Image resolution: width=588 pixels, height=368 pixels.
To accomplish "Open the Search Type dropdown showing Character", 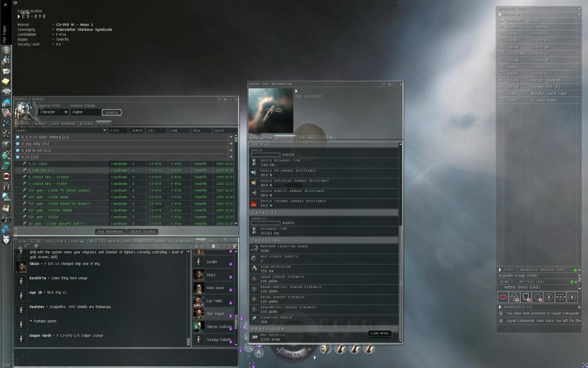I will point(53,112).
